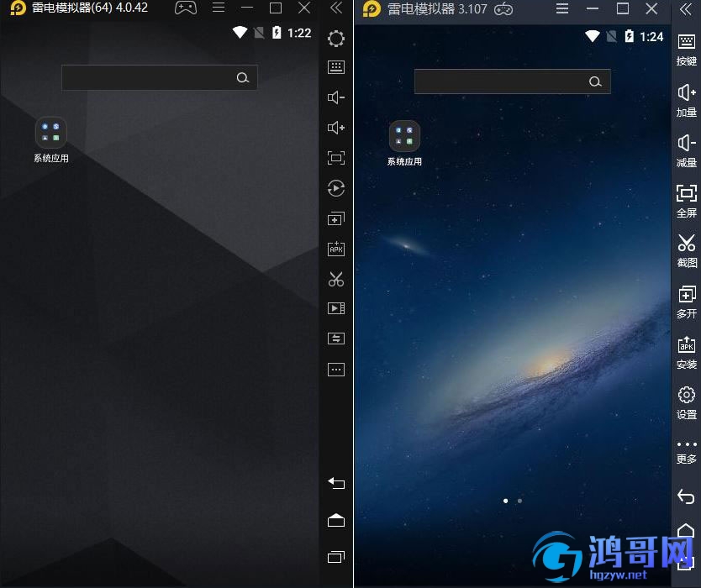
Task: Open 设置 settings in 3.107 sidebar
Action: point(686,402)
